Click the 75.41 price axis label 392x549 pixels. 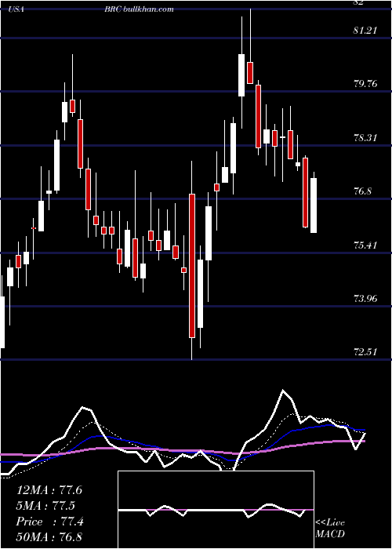pyautogui.click(x=366, y=245)
